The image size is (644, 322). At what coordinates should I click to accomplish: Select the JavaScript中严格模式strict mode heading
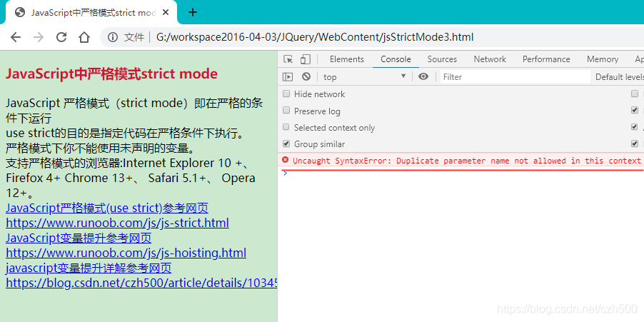click(x=111, y=74)
